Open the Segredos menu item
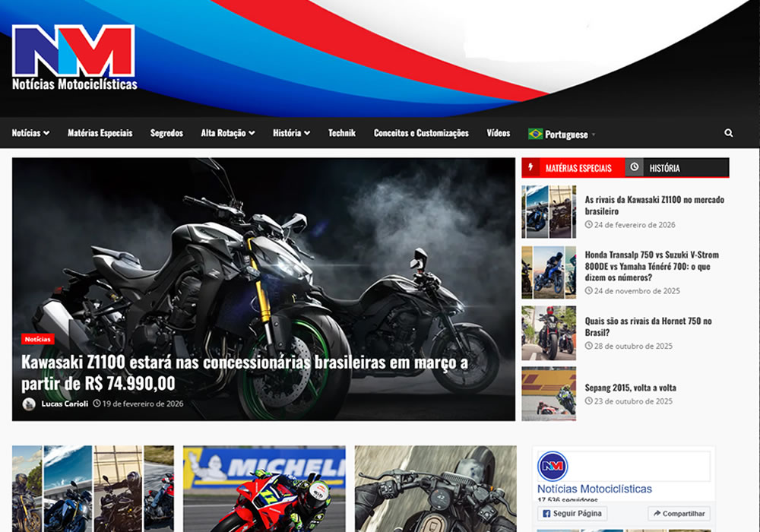This screenshot has height=532, width=760. coord(166,133)
